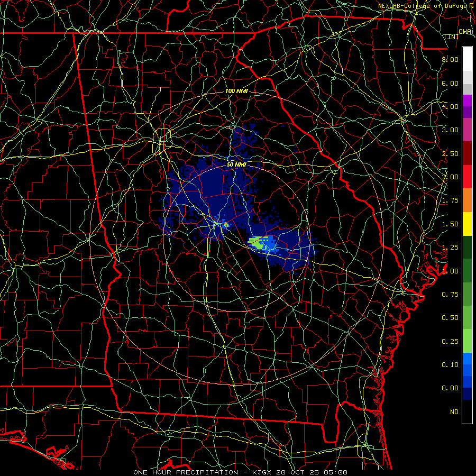Image resolution: width=476 pixels, height=476 pixels.
Task: Click the bright red swatch beside 2.00
Action: [x=467, y=177]
